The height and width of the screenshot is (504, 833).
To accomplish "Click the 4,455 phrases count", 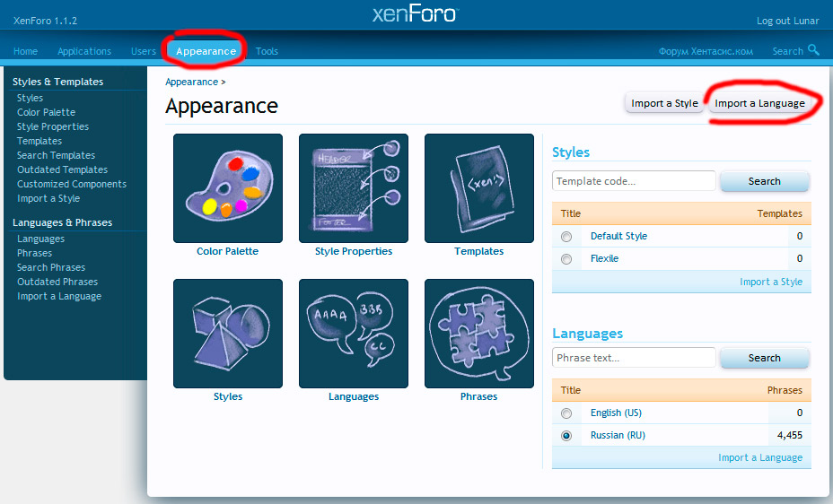I will coord(789,436).
